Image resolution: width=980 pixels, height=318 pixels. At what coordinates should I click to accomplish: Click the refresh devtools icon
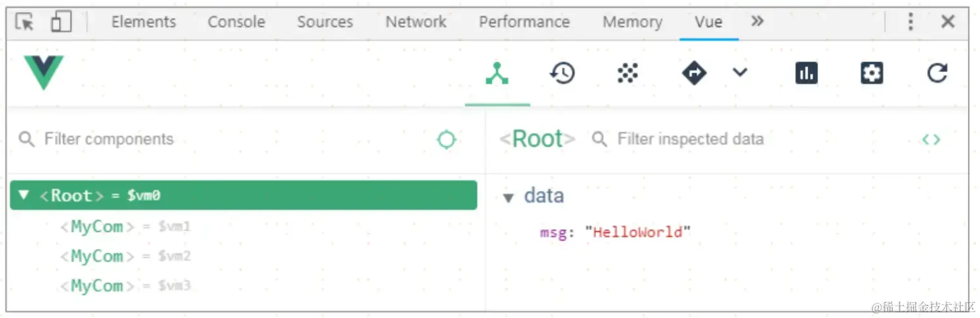[x=937, y=73]
